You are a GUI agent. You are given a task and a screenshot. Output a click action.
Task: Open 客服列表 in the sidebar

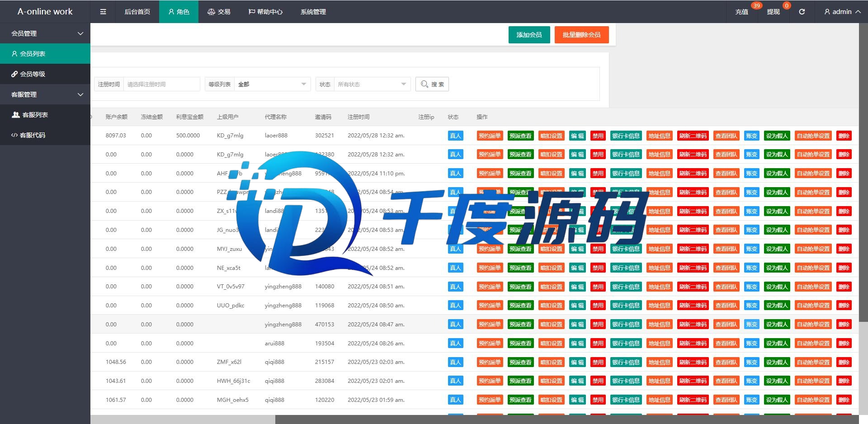45,115
